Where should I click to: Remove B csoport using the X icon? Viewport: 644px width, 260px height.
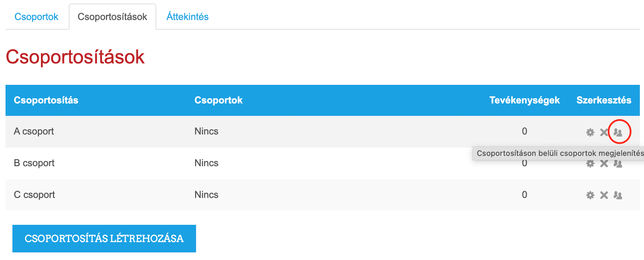coord(604,163)
